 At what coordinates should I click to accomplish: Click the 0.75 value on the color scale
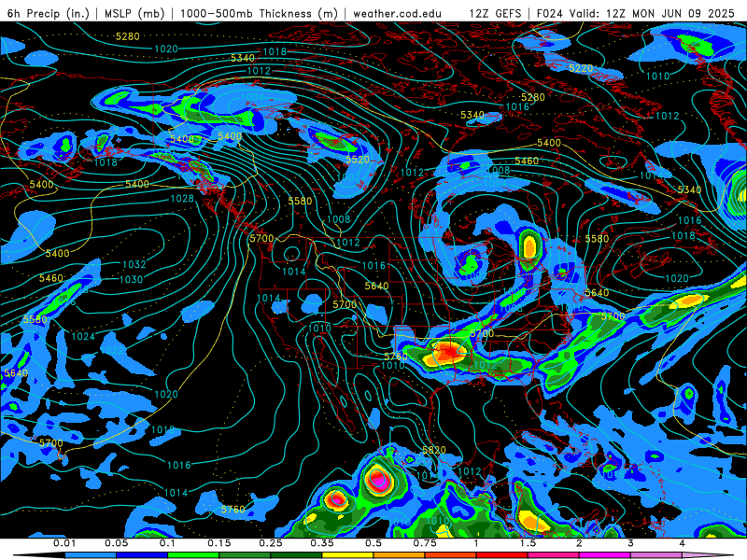(425, 543)
